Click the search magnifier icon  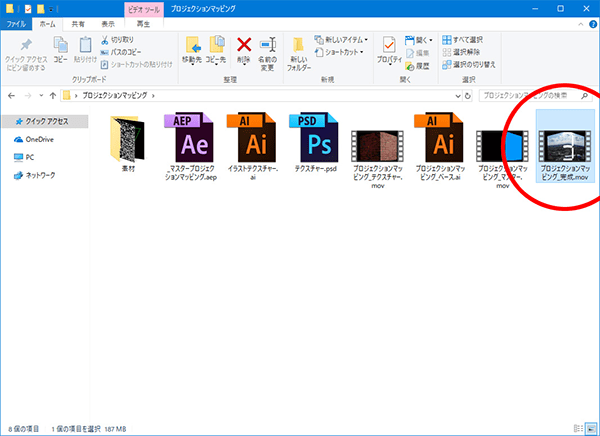pyautogui.click(x=584, y=96)
